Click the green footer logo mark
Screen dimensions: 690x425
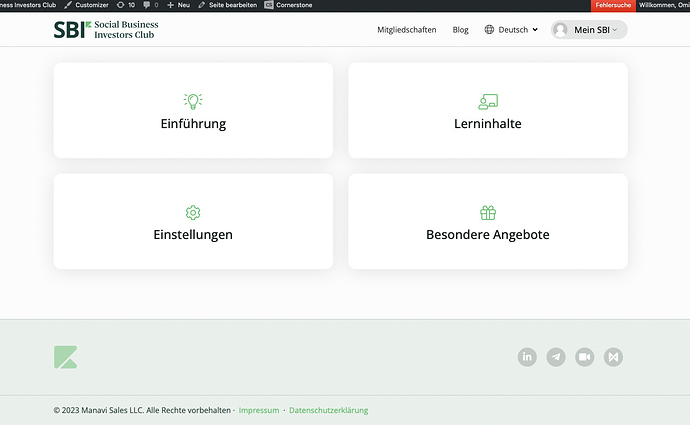[66, 357]
